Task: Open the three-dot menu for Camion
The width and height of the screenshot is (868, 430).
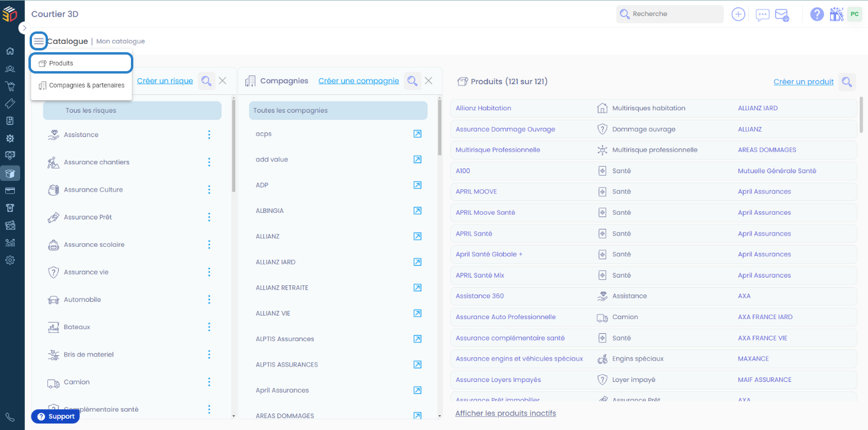Action: click(x=209, y=382)
